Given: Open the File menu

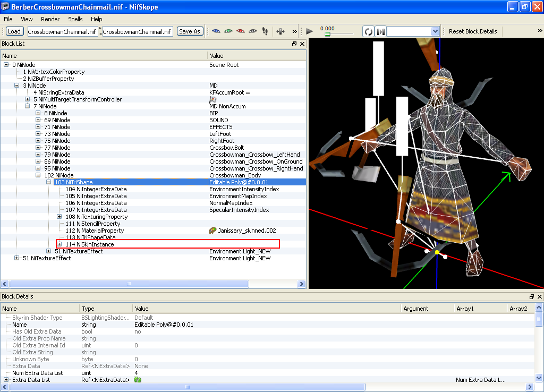Looking at the screenshot, I should pos(8,19).
